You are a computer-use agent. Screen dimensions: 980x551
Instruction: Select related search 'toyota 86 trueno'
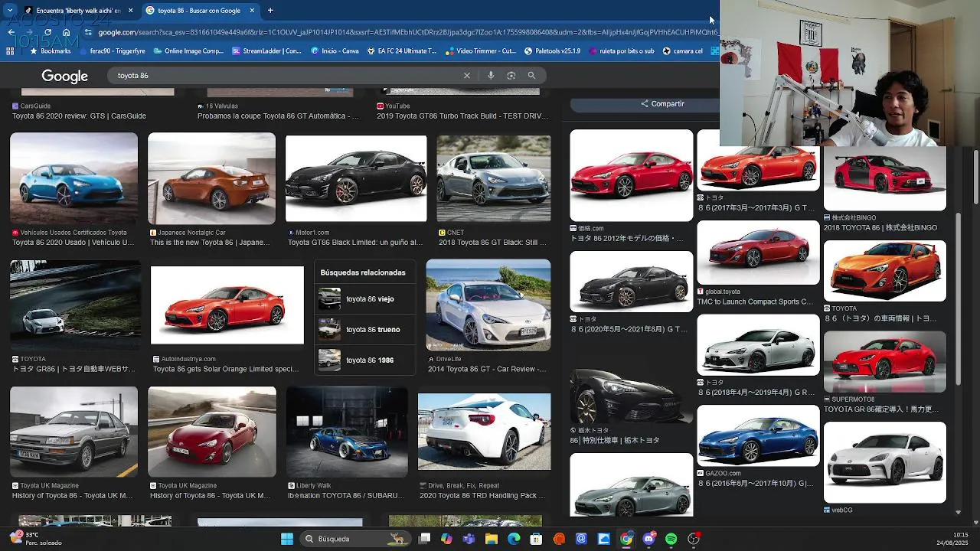tap(364, 330)
